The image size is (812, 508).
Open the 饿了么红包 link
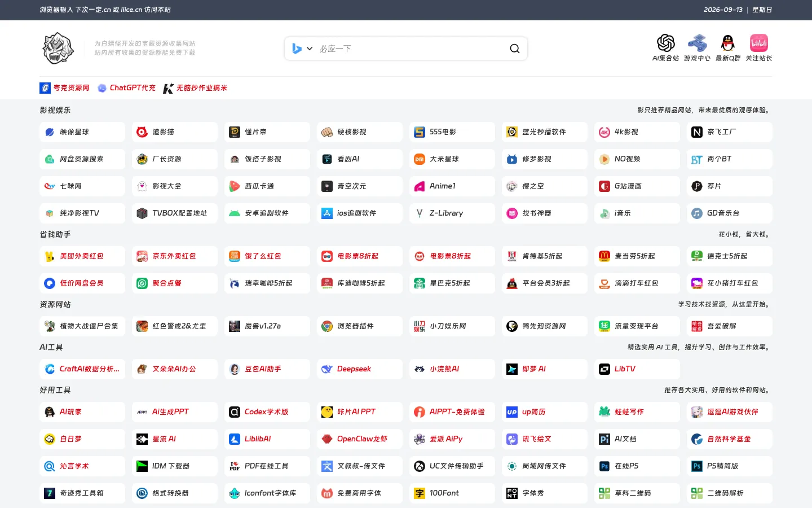click(x=267, y=256)
